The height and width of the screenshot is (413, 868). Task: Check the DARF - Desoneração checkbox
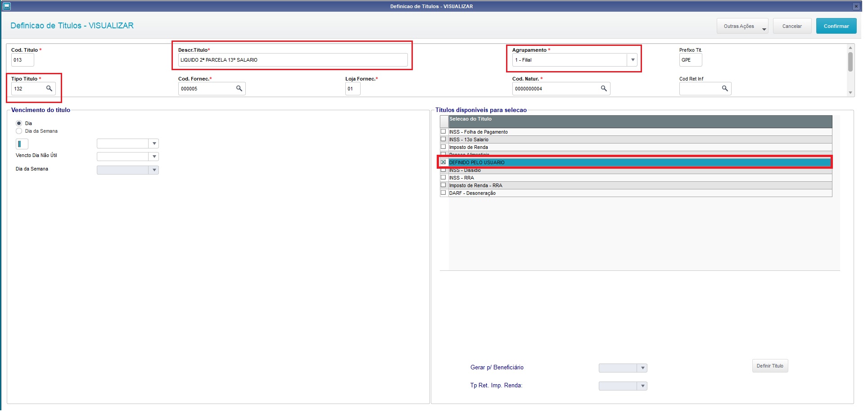pyautogui.click(x=443, y=193)
